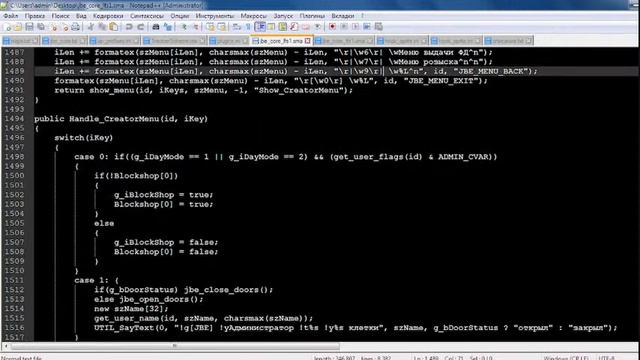Click the Play Macro toolbar icon
Screen dimensions: 640x360
(x=356, y=27)
